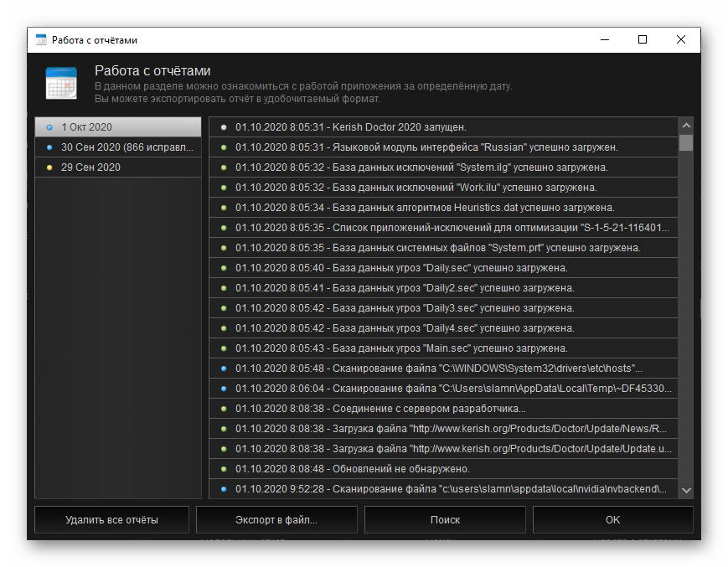Select the Main.sec threats log entry
The width and height of the screenshot is (728, 567).
pyautogui.click(x=443, y=348)
